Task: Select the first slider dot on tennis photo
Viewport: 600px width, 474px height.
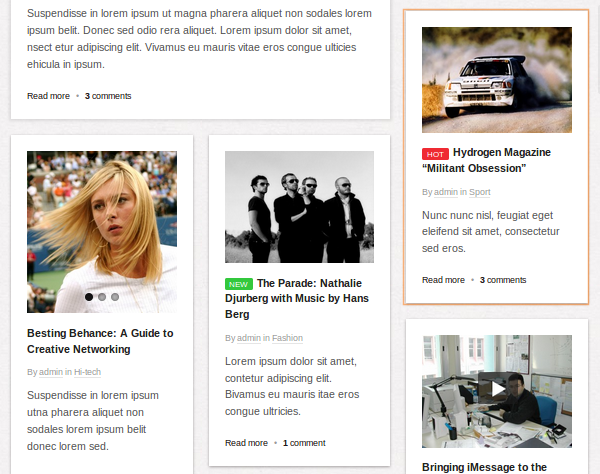Action: tap(89, 297)
